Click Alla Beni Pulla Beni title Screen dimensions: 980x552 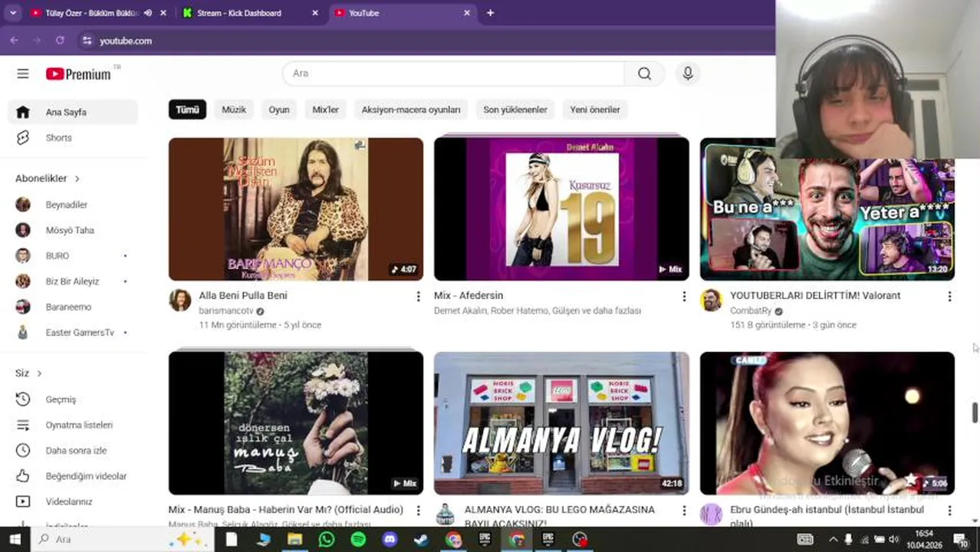pos(243,295)
